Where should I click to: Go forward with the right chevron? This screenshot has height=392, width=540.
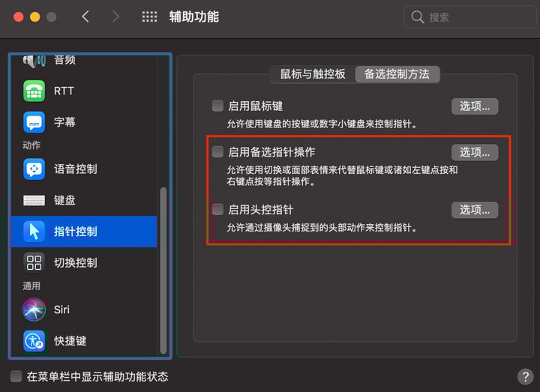(115, 16)
